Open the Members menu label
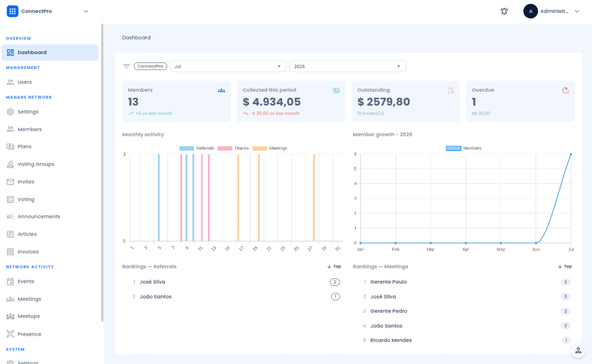This screenshot has width=592, height=364. click(x=30, y=129)
